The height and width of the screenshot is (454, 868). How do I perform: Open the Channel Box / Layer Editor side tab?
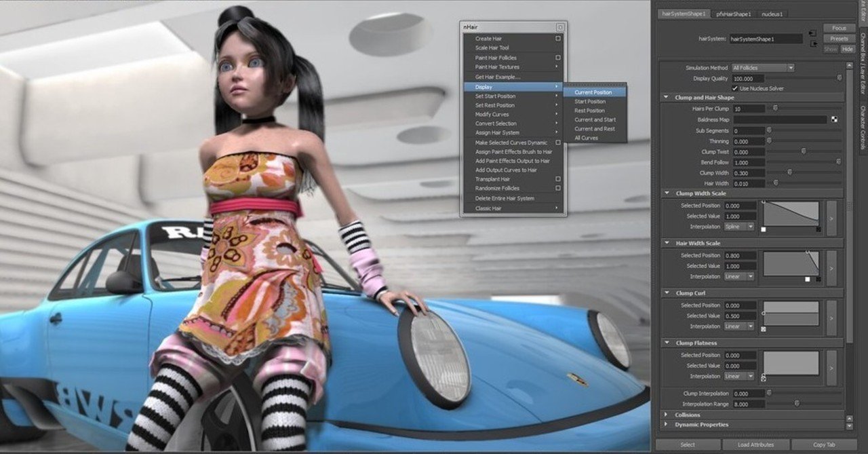pyautogui.click(x=863, y=64)
